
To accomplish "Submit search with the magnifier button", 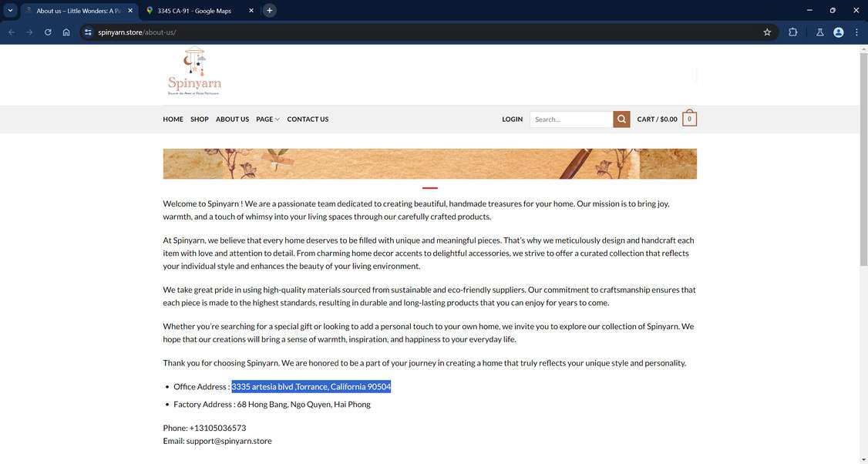I will point(621,119).
